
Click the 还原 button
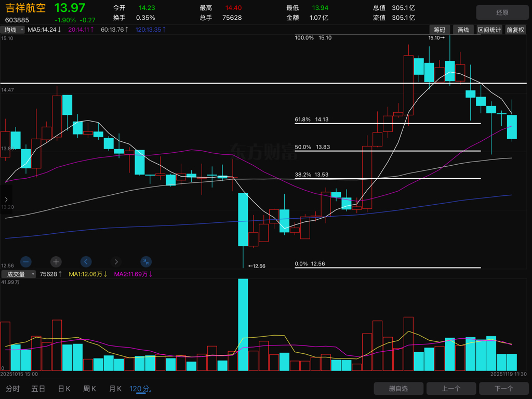click(502, 12)
